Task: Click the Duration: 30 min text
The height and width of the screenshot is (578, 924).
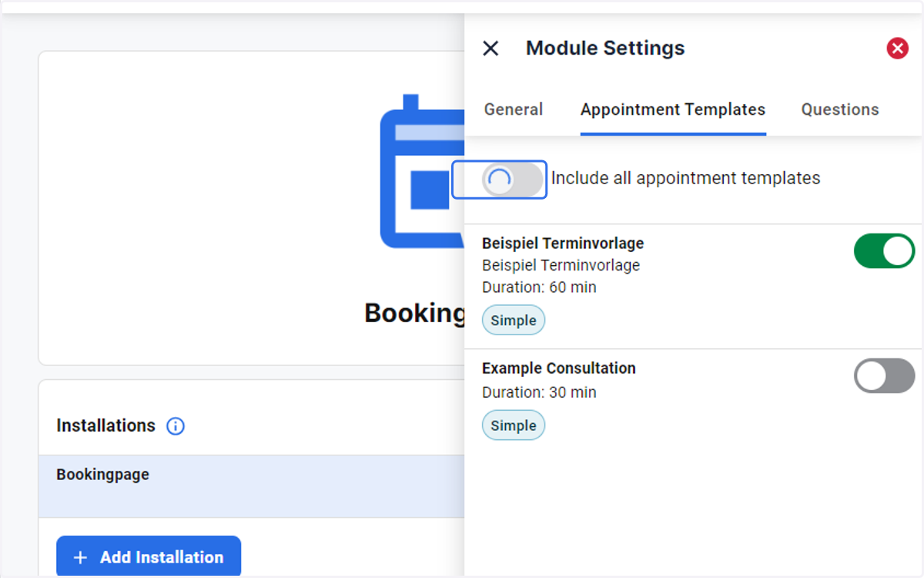Action: pos(539,392)
